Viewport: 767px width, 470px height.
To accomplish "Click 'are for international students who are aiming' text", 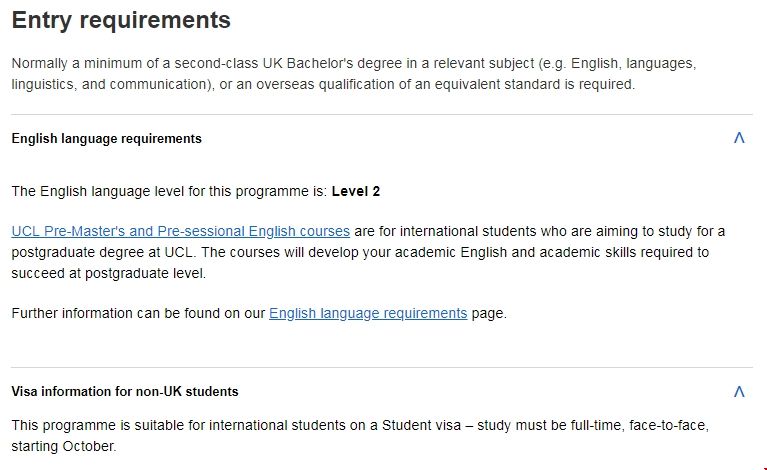I will pyautogui.click(x=500, y=231).
